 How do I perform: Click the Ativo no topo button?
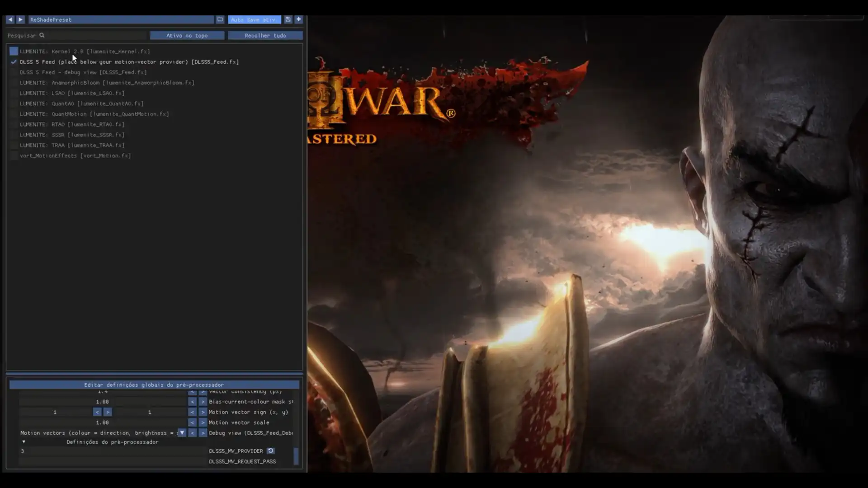coord(187,35)
